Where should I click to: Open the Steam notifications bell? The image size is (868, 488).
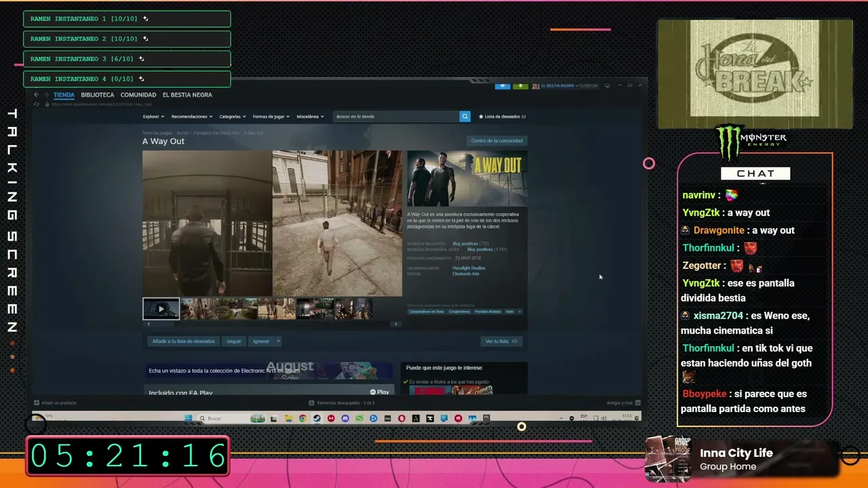pyautogui.click(x=520, y=86)
